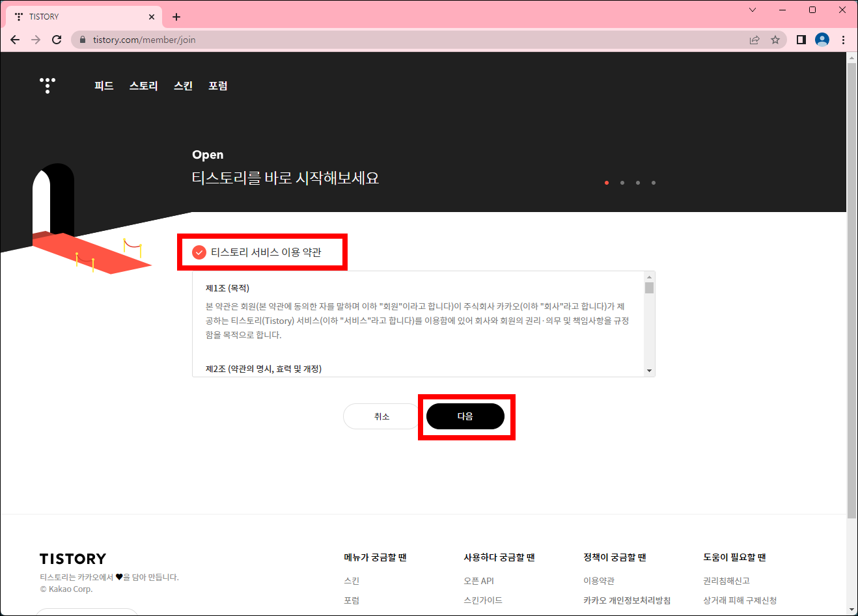
Task: Click the © Kakao Corp. text
Action: coord(66,589)
